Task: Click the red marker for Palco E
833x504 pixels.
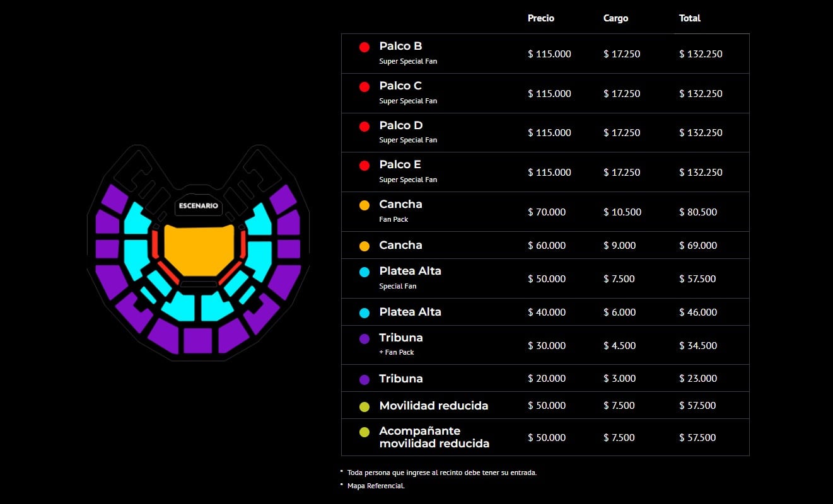Action: pos(364,164)
